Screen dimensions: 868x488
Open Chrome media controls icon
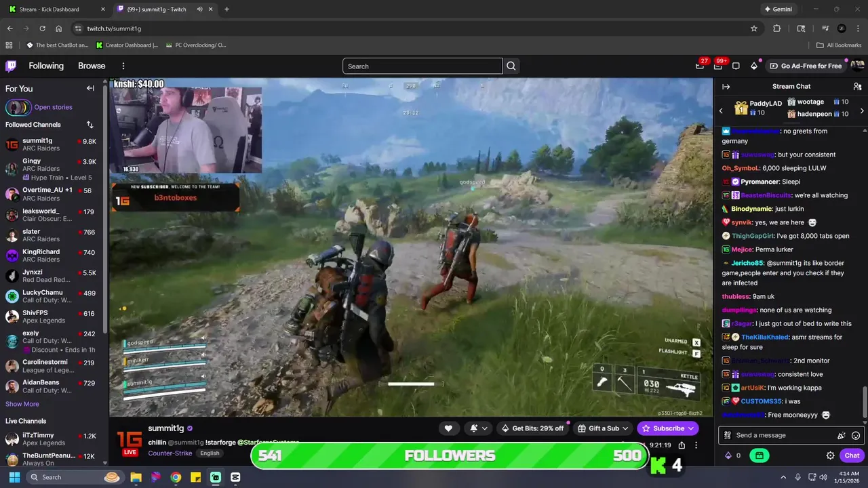pyautogui.click(x=825, y=28)
